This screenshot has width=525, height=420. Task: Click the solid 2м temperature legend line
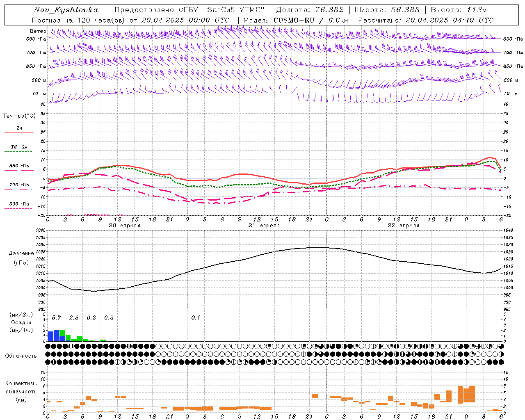tap(19, 132)
